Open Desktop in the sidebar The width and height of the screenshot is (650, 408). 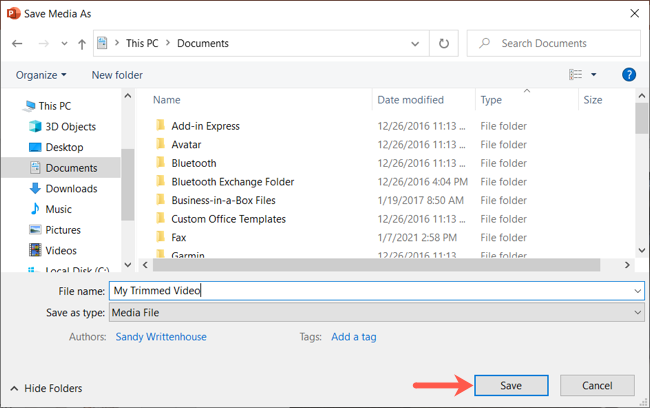pyautogui.click(x=57, y=147)
